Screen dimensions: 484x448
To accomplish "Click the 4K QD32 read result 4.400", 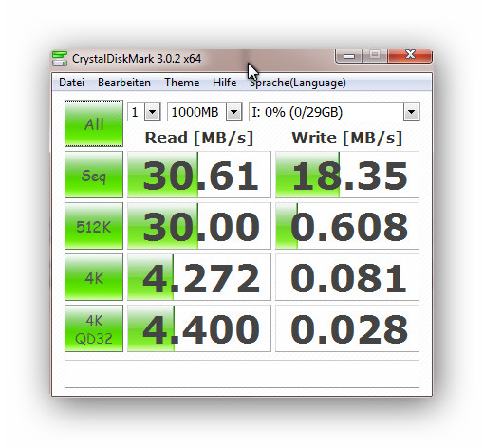I will [x=199, y=328].
